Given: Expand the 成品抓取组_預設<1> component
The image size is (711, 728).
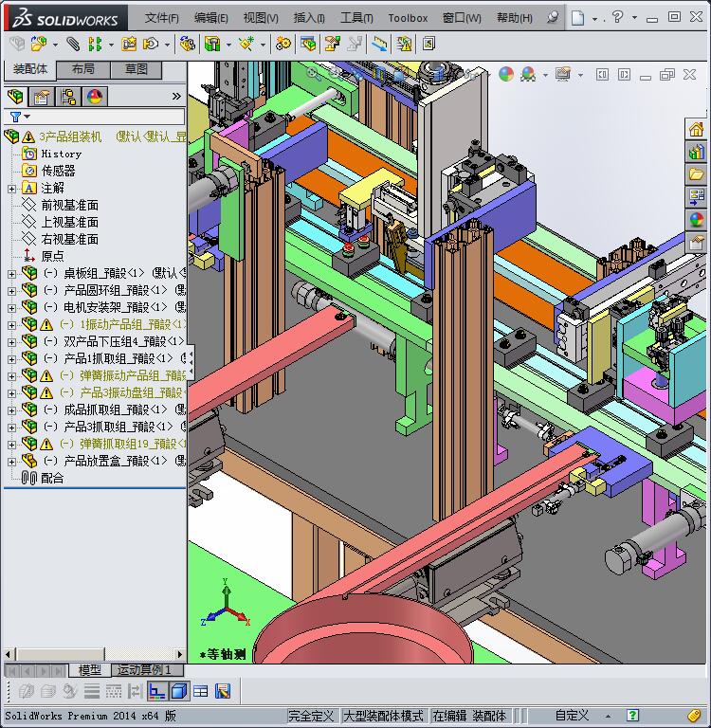Looking at the screenshot, I should pos(11,410).
